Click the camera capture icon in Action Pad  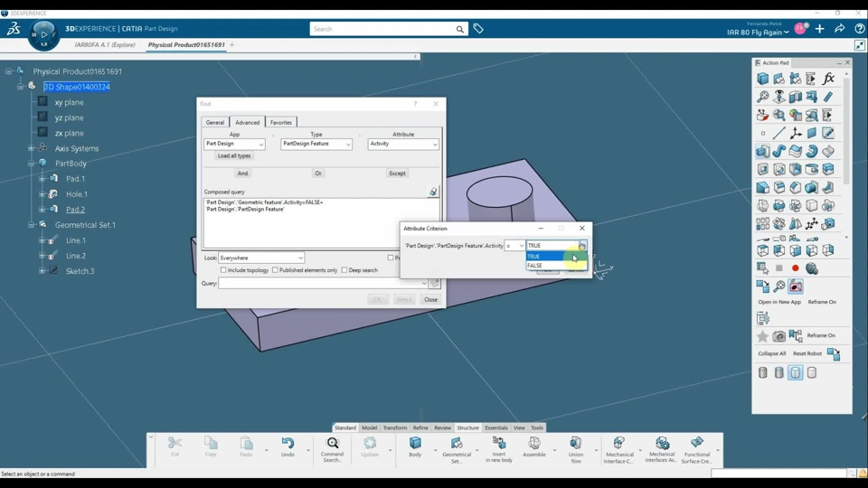(x=778, y=336)
